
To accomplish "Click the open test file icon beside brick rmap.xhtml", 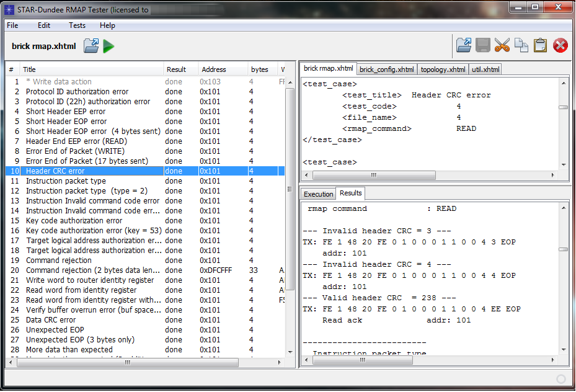I will click(x=91, y=46).
